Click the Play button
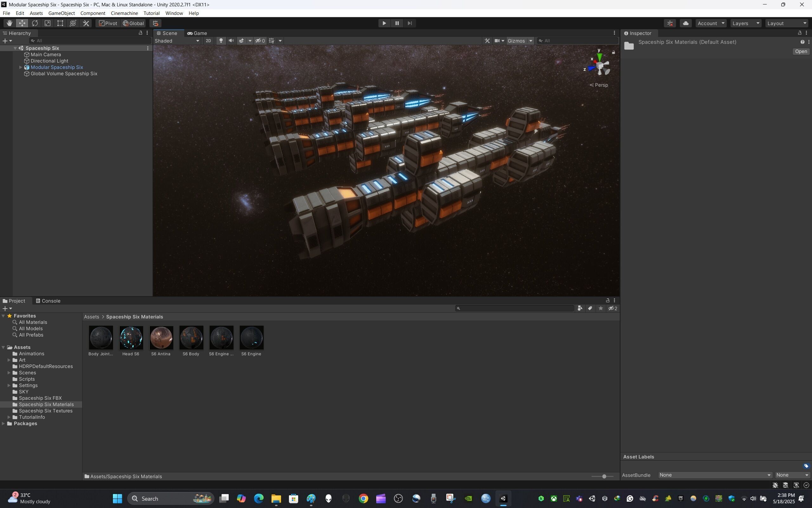Screen dimensions: 812x508 coord(384,23)
